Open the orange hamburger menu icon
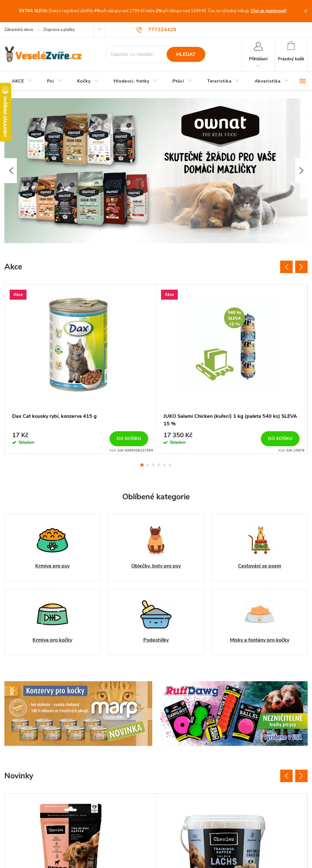The width and height of the screenshot is (312, 868). pyautogui.click(x=303, y=81)
